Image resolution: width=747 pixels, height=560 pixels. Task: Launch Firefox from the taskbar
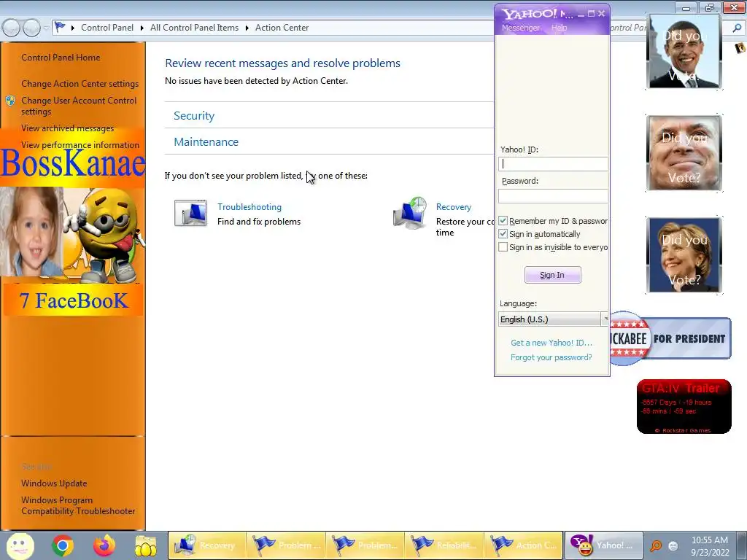point(104,545)
